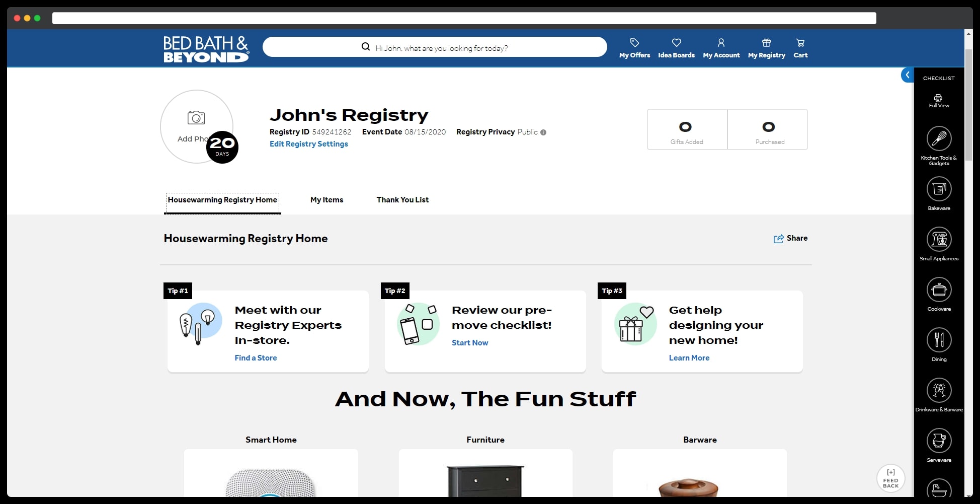Collapse the checklist sidebar arrow
The image size is (980, 504).
point(907,75)
